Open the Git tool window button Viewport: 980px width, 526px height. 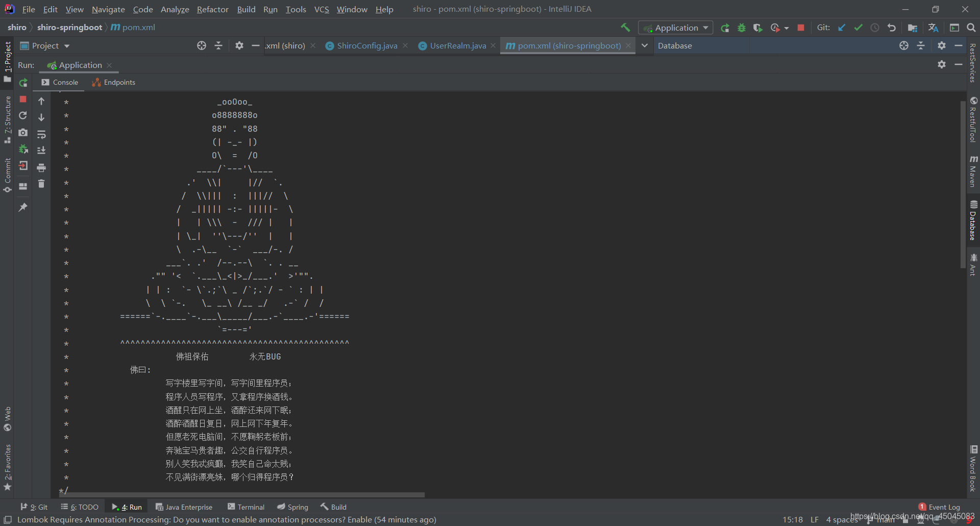pos(34,507)
